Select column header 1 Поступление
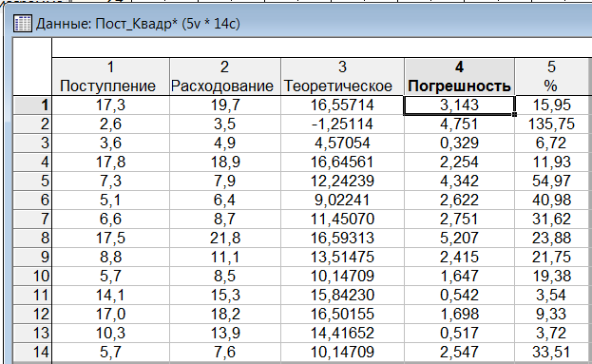The width and height of the screenshot is (592, 364). point(110,77)
